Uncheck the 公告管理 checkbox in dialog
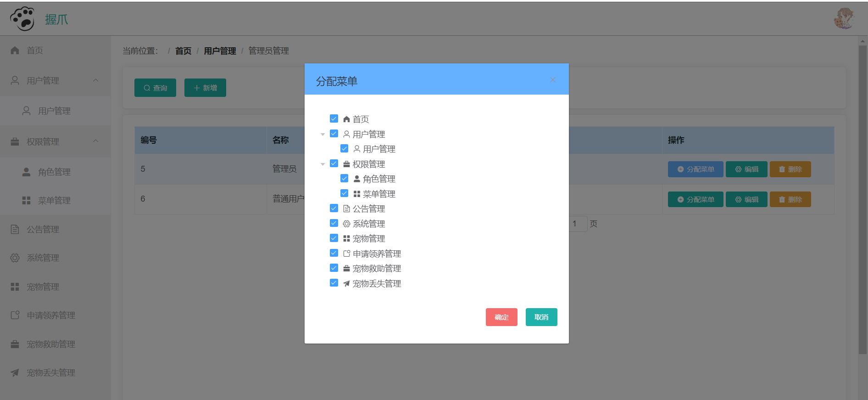868x400 pixels. pyautogui.click(x=334, y=208)
